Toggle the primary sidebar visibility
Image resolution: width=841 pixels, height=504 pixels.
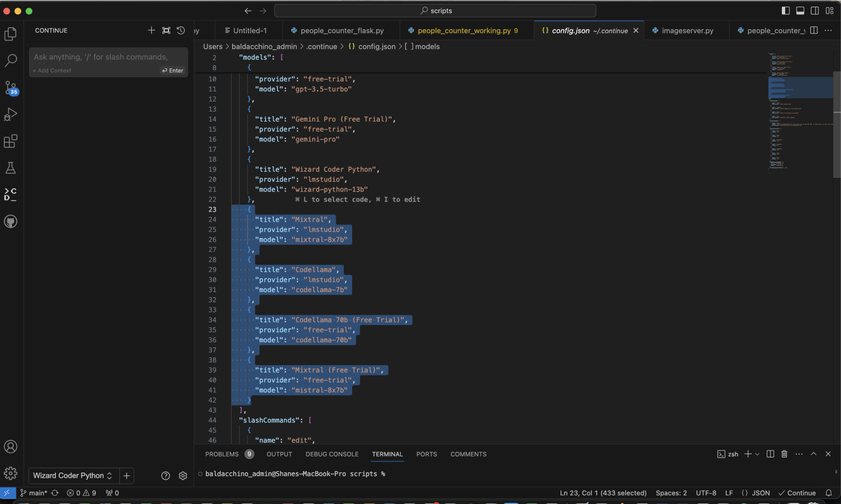(785, 10)
